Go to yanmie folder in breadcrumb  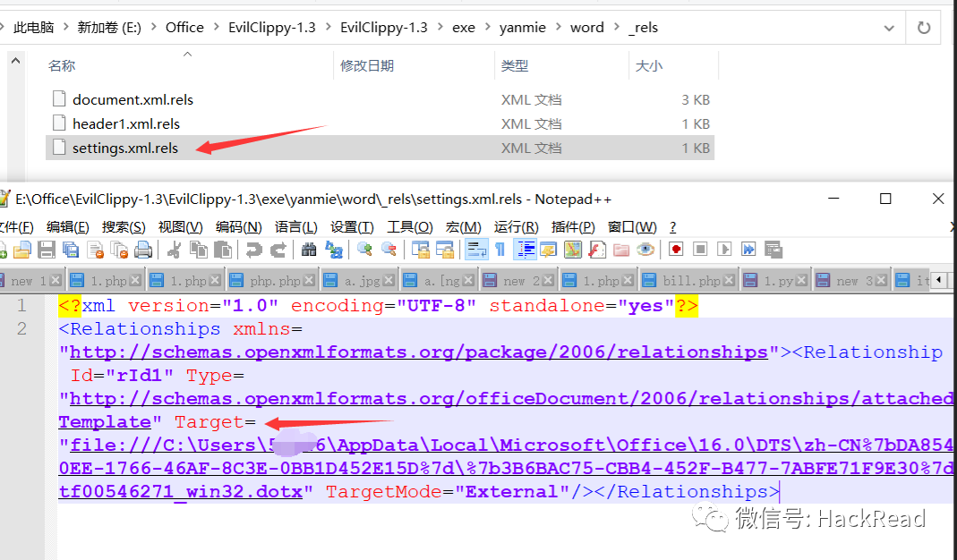pos(523,28)
